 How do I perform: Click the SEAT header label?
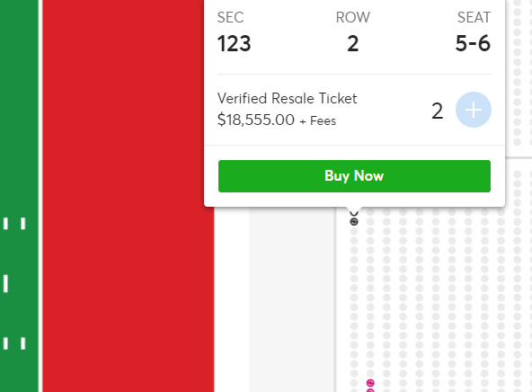click(x=474, y=18)
